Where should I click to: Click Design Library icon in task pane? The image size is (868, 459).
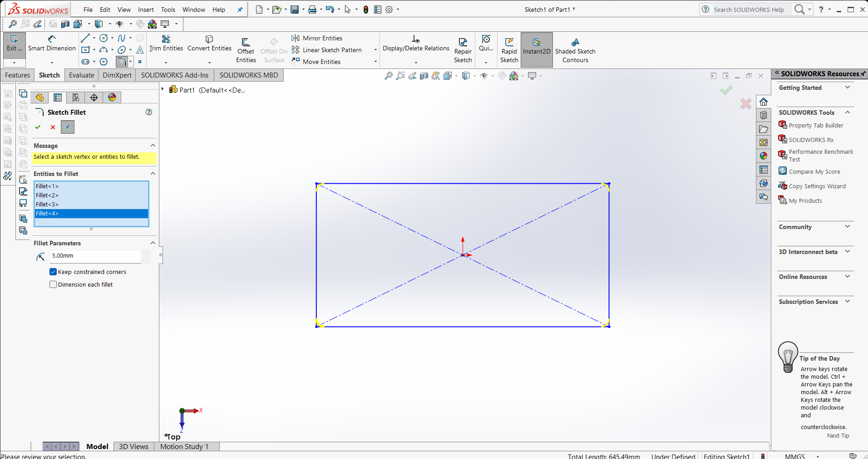point(764,115)
